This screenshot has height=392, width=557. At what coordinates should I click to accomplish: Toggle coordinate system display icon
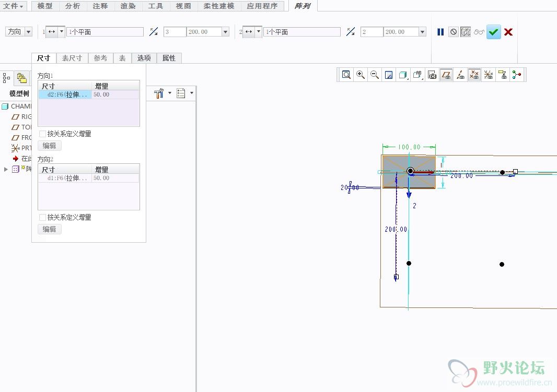(489, 75)
